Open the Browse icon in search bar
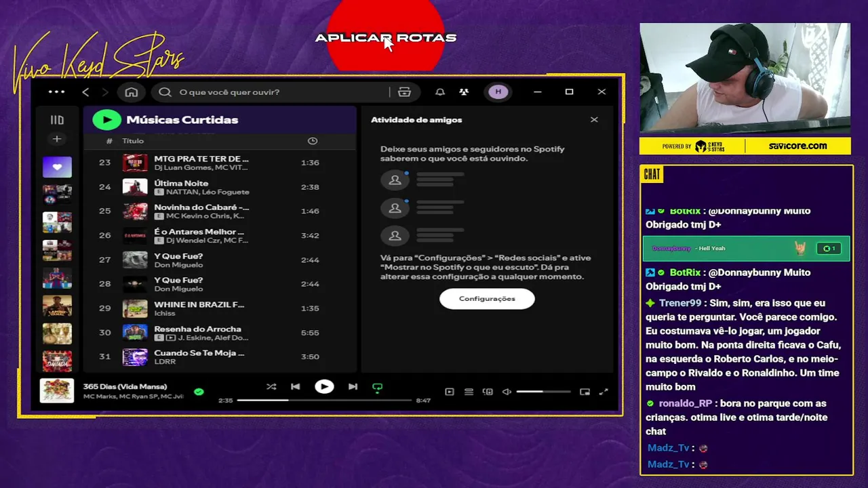Image resolution: width=868 pixels, height=488 pixels. coord(405,92)
